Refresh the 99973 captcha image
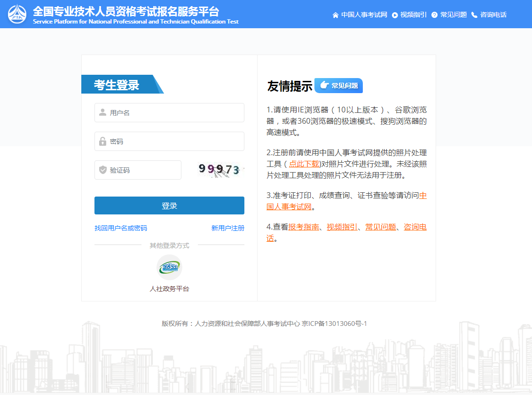 tap(220, 170)
